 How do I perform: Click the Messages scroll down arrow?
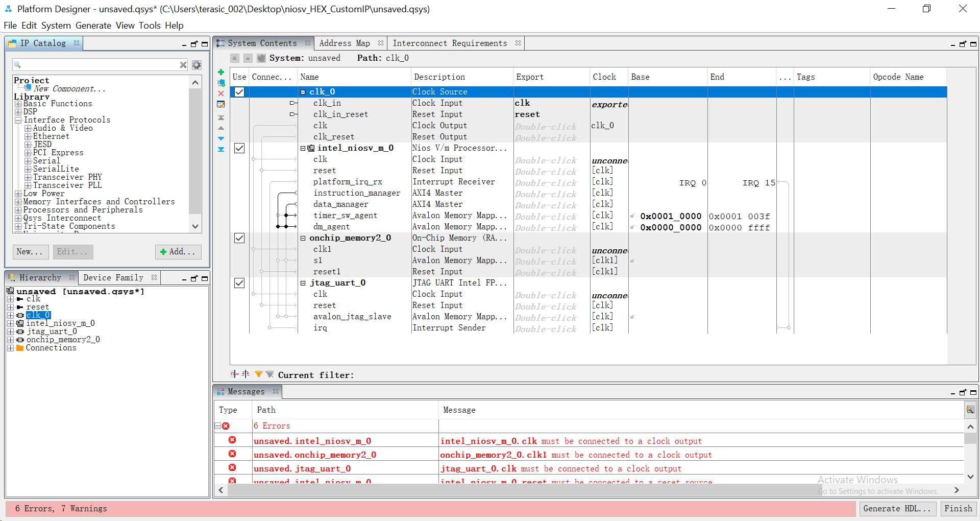[970, 477]
